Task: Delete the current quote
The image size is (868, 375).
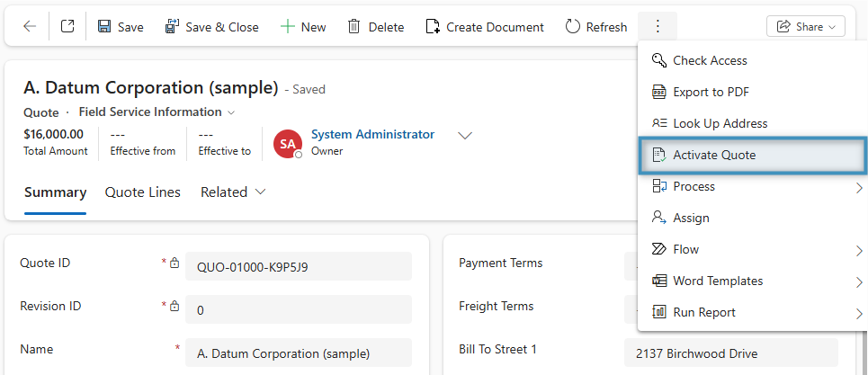Action: tap(376, 27)
